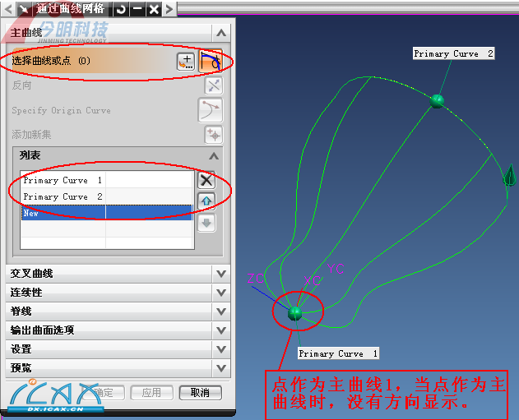Click the 应用 apply button
This screenshot has width=519, height=420.
point(151,393)
